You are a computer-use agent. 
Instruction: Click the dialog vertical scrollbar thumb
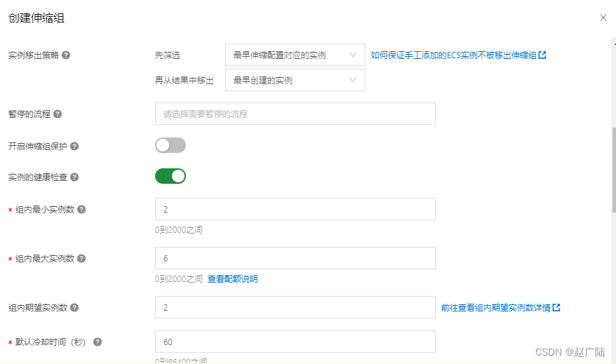click(x=614, y=170)
